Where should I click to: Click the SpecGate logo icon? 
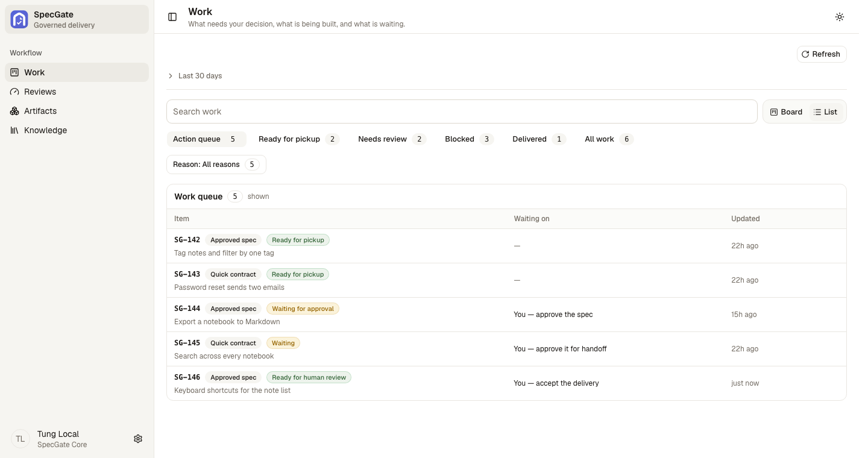[19, 19]
